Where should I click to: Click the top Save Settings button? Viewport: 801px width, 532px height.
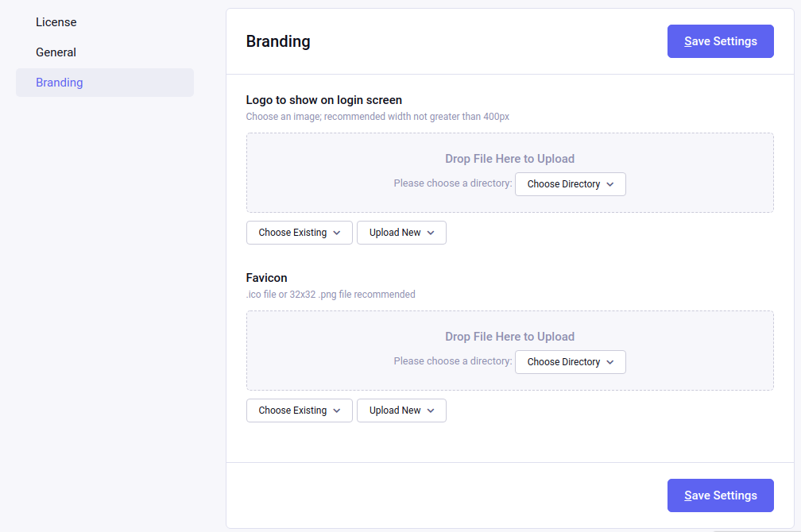pyautogui.click(x=720, y=41)
